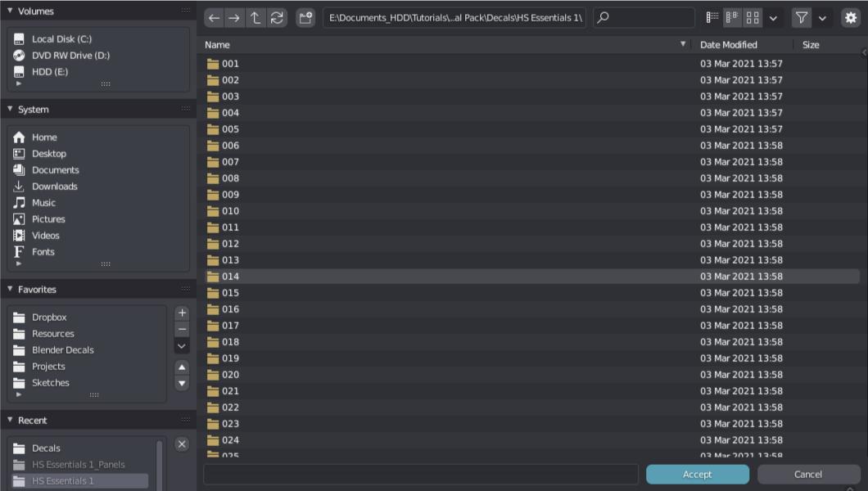Open filter settings dropdown
Viewport: 868px width, 491px height.
823,18
